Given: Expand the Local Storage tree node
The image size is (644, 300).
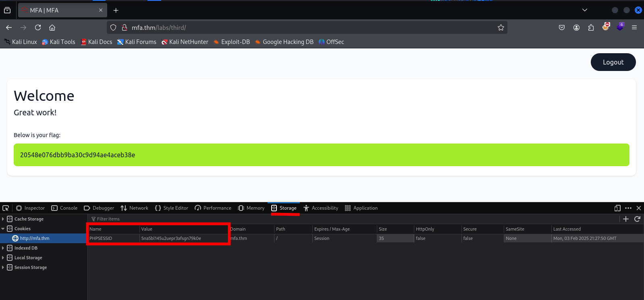Looking at the screenshot, I should coord(3,258).
